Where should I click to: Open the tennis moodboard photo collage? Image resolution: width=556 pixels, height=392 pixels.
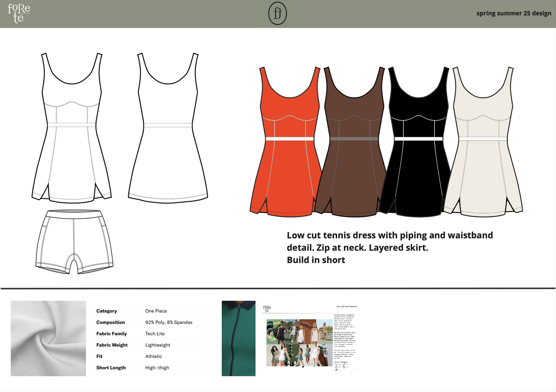[x=299, y=343]
